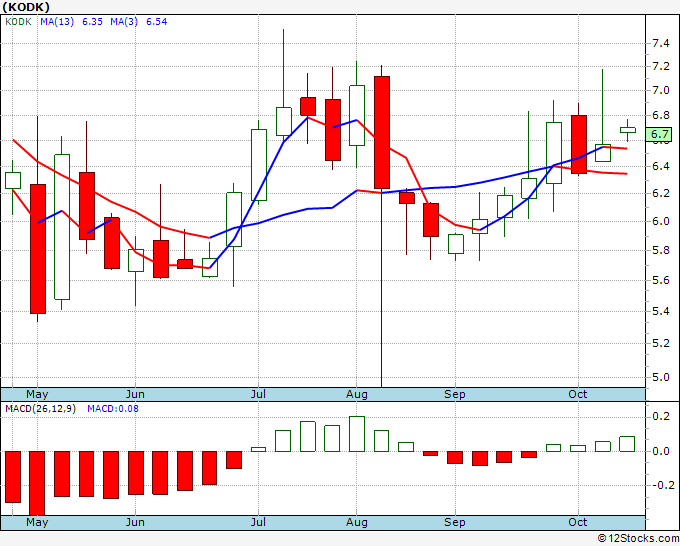This screenshot has width=680, height=546.
Task: Click the 7.4 price axis label
Action: (x=661, y=43)
